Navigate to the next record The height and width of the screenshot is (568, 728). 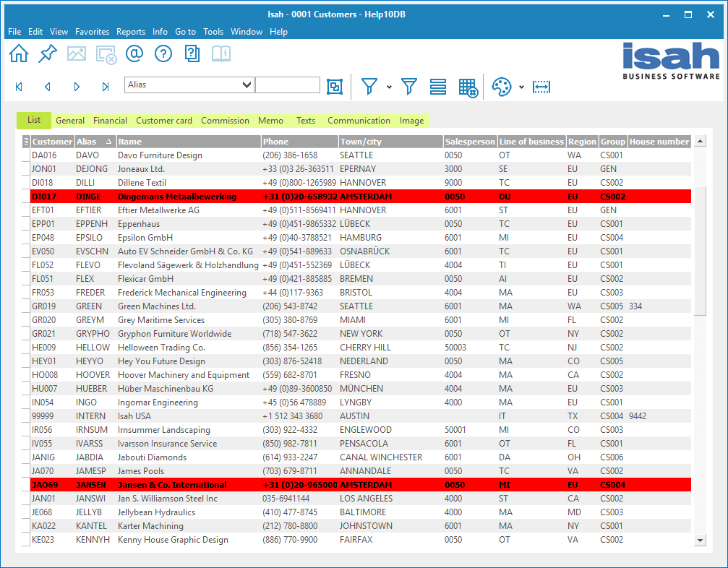point(77,86)
